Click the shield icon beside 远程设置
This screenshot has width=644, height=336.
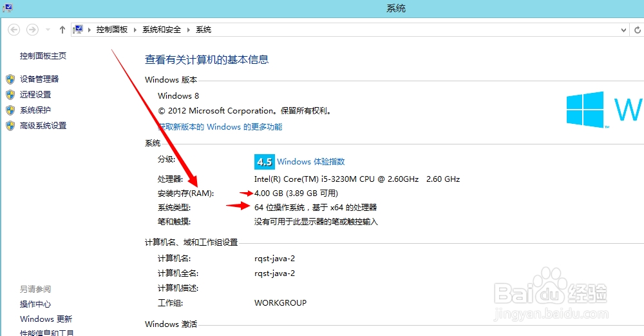[x=10, y=95]
